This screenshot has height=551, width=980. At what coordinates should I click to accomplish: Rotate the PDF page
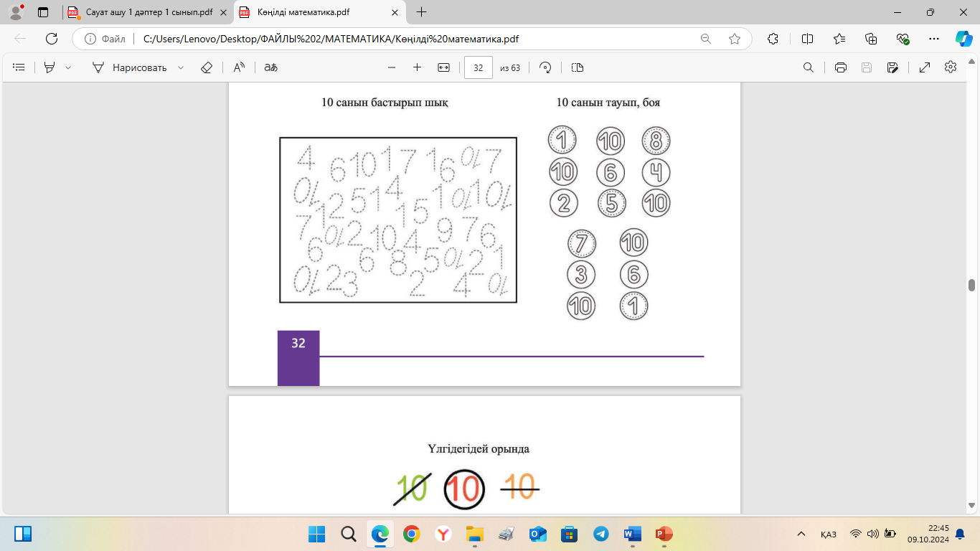(x=545, y=67)
